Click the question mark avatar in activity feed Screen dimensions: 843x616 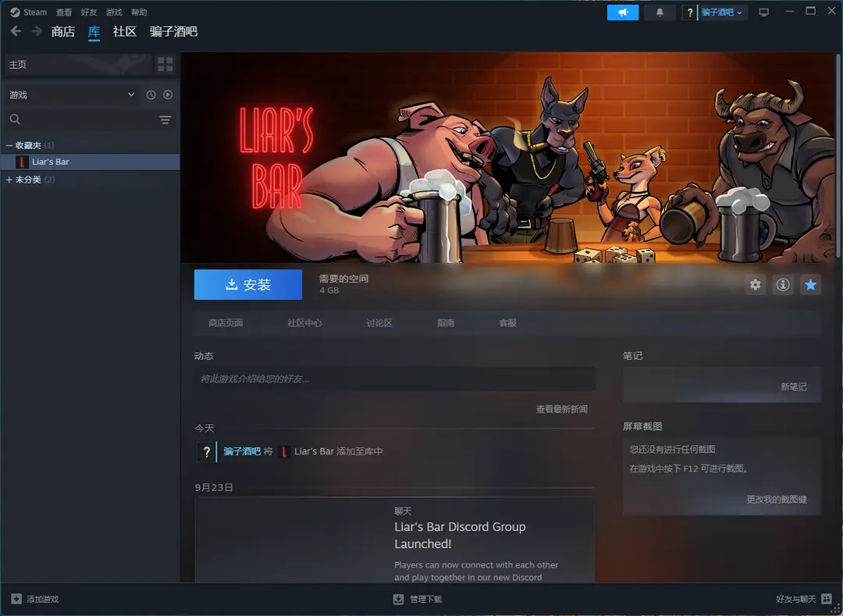coord(206,452)
